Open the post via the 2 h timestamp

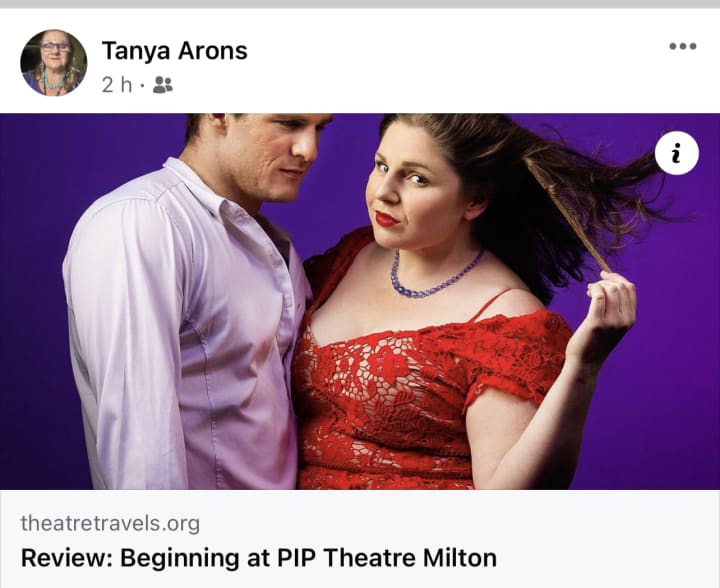(117, 85)
